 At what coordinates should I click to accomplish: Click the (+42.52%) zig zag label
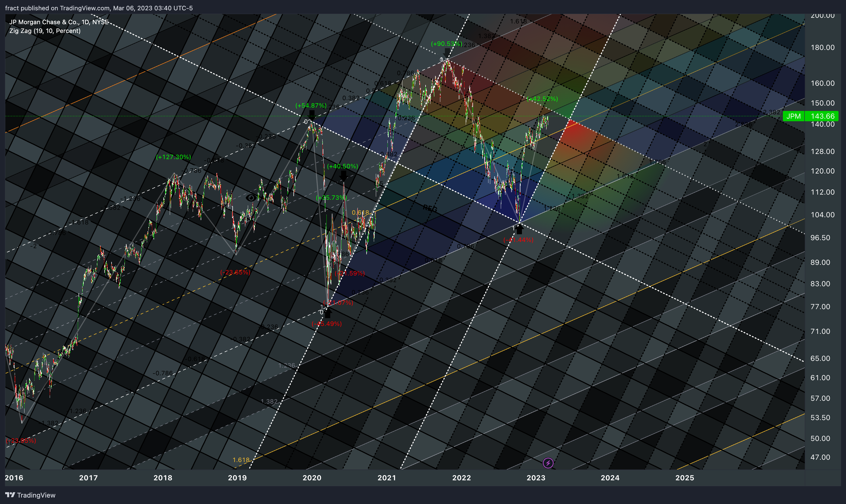pyautogui.click(x=543, y=99)
